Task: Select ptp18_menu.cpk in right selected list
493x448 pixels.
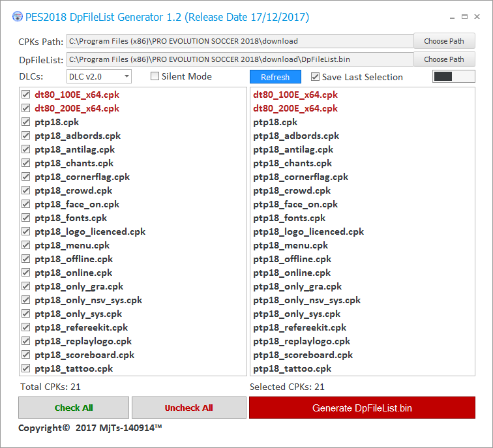Action: click(291, 245)
